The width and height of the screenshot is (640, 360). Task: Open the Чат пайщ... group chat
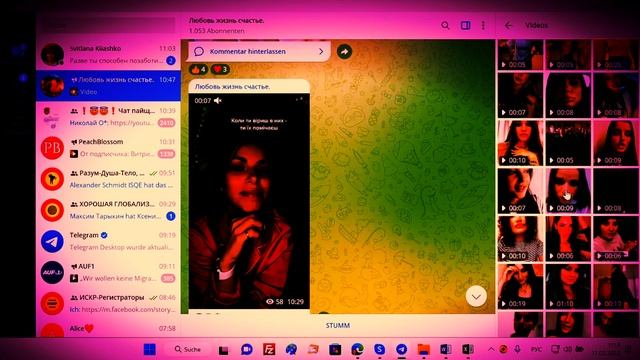108,117
